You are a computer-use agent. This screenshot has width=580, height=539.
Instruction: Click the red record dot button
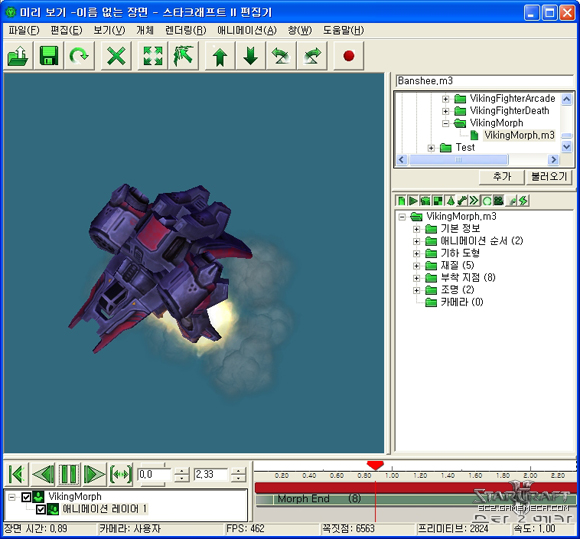348,56
